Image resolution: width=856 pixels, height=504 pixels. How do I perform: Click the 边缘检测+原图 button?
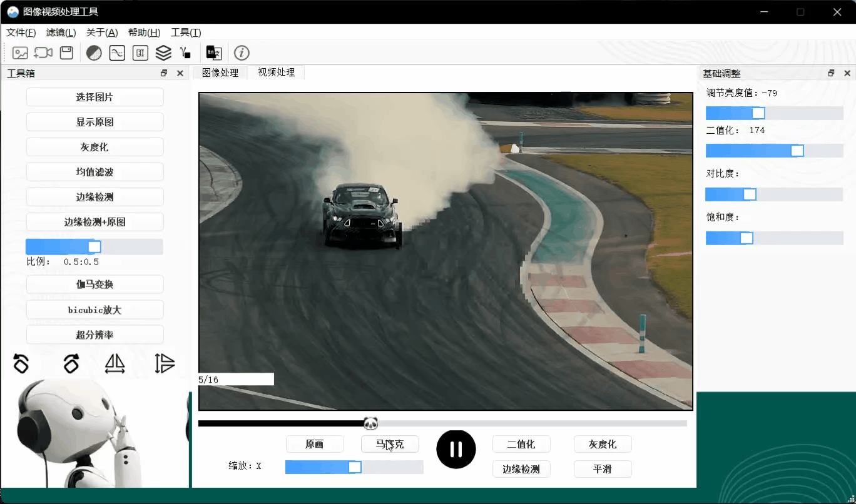click(x=95, y=222)
